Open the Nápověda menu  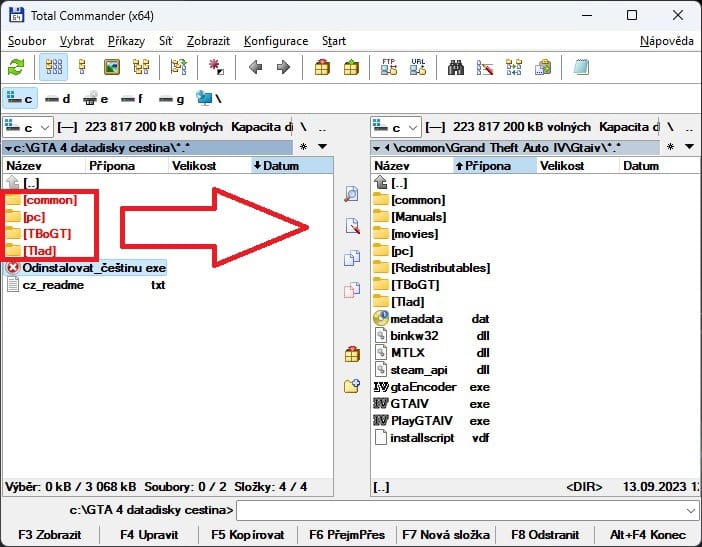pos(667,41)
